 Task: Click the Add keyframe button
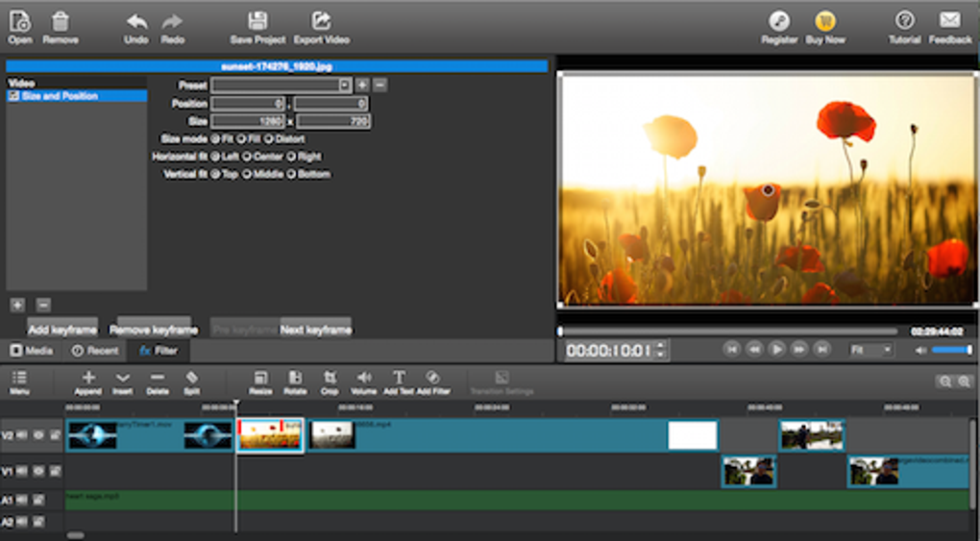point(62,329)
